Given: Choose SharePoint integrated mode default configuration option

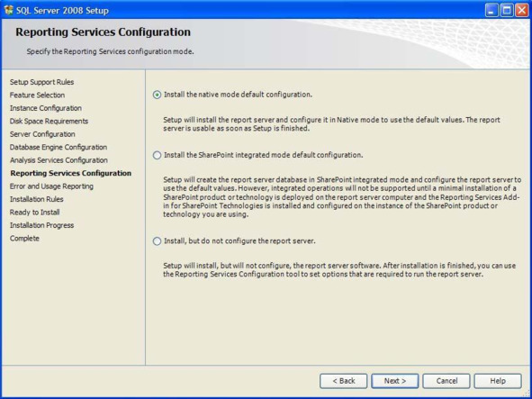Looking at the screenshot, I should (157, 155).
